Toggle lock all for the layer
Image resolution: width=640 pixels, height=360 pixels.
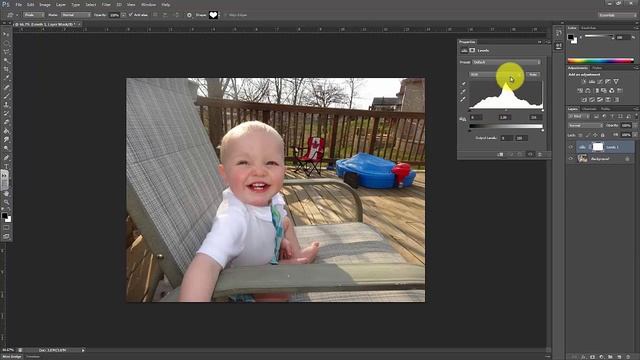(603, 135)
